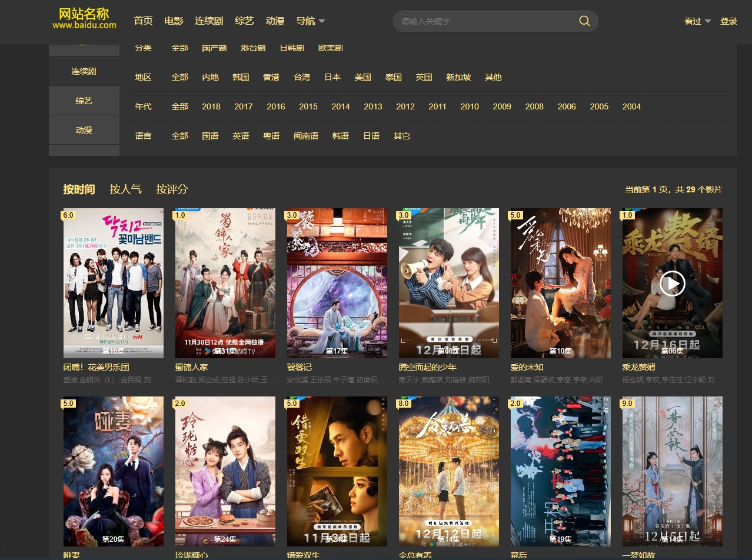752x560 pixels.
Task: Filter region by 其他
Action: (x=493, y=77)
